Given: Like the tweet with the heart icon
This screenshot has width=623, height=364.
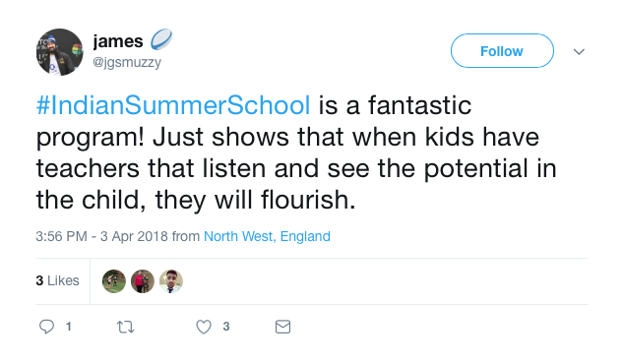Looking at the screenshot, I should click(x=204, y=327).
